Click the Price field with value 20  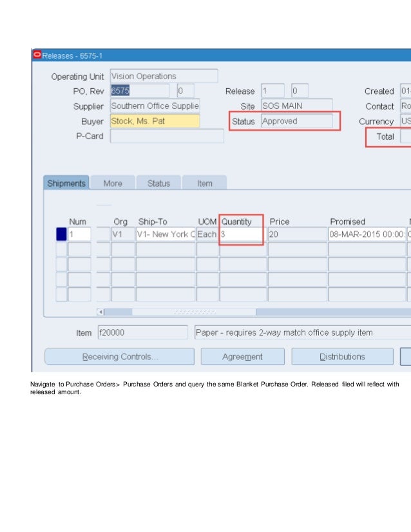click(298, 234)
